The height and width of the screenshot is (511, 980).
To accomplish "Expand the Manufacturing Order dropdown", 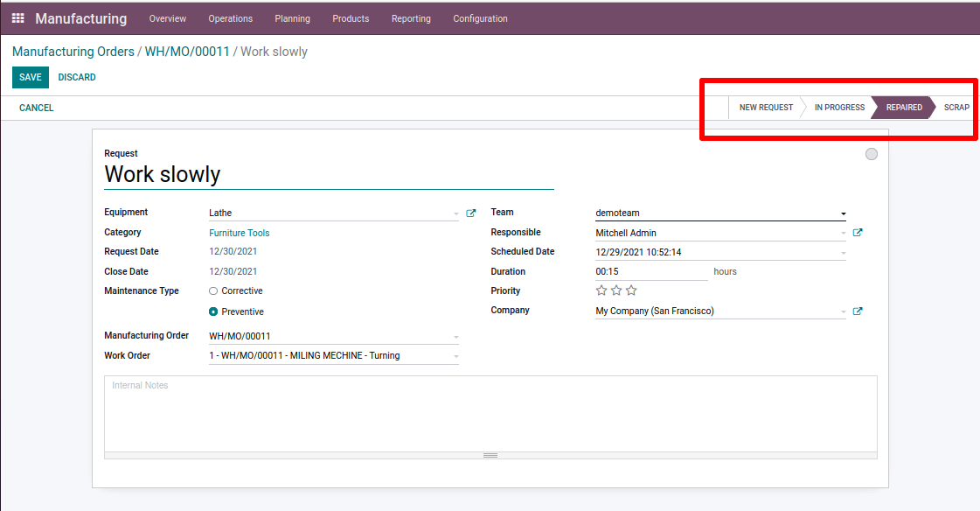I will click(x=455, y=337).
